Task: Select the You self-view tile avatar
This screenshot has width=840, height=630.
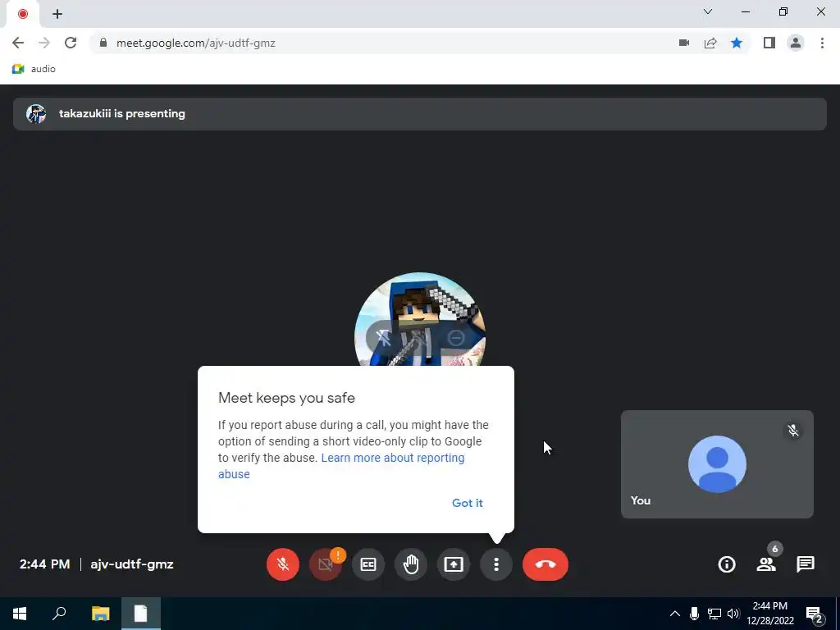Action: point(717,464)
